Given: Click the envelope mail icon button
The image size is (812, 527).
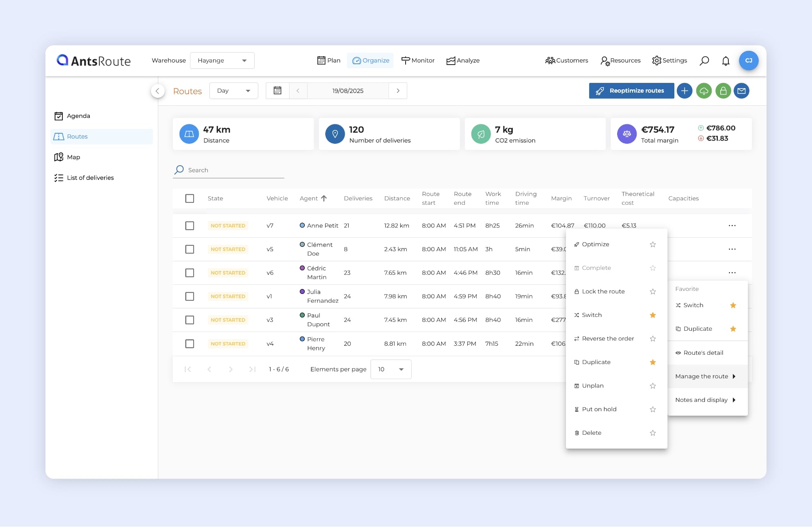Looking at the screenshot, I should pyautogui.click(x=741, y=91).
